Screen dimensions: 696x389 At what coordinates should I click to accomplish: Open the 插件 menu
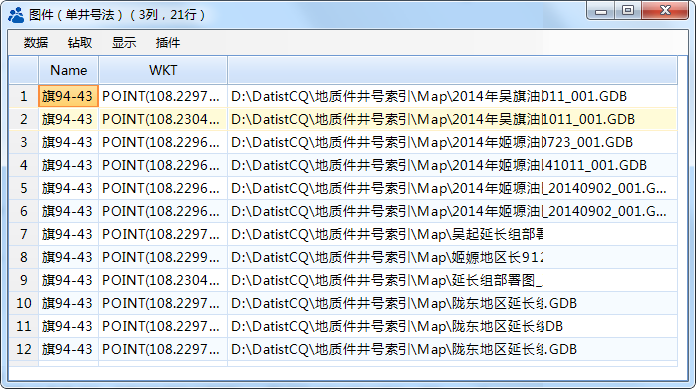pyautogui.click(x=168, y=43)
